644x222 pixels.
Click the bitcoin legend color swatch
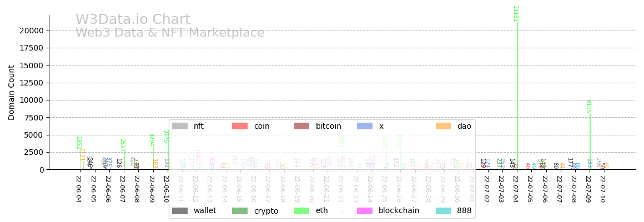tap(302, 127)
